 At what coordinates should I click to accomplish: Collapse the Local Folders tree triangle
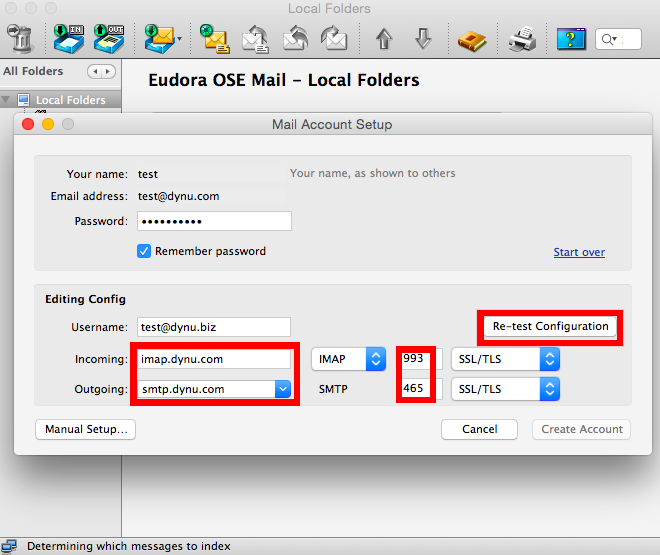(x=6, y=100)
